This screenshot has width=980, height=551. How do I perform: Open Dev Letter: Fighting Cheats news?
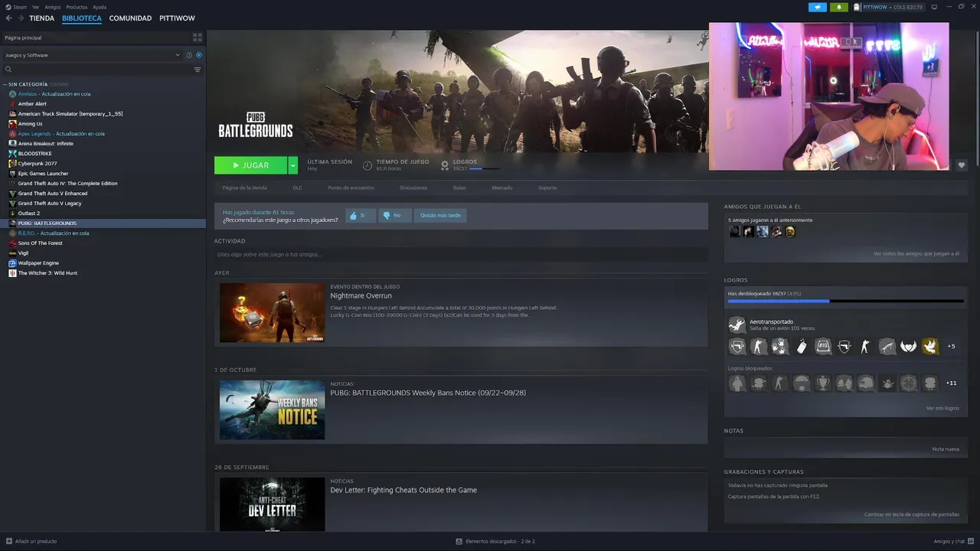[403, 490]
